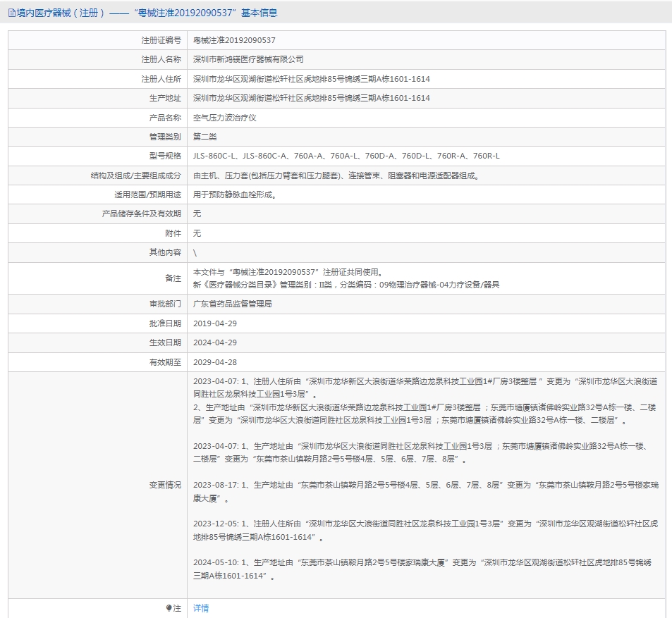Click the 2023-12-05 change record entry
The height and width of the screenshot is (618, 672).
coord(426,530)
